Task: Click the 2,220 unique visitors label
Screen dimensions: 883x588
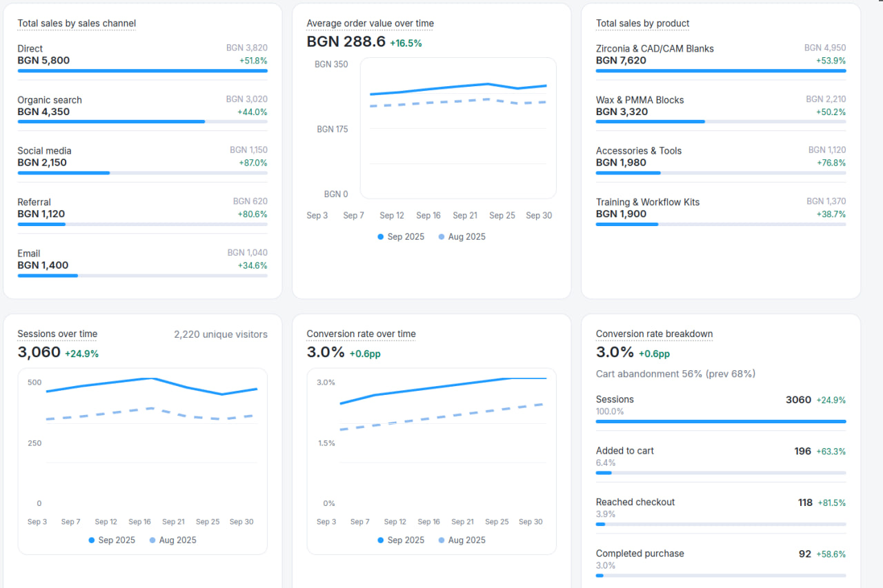Action: [x=221, y=334]
